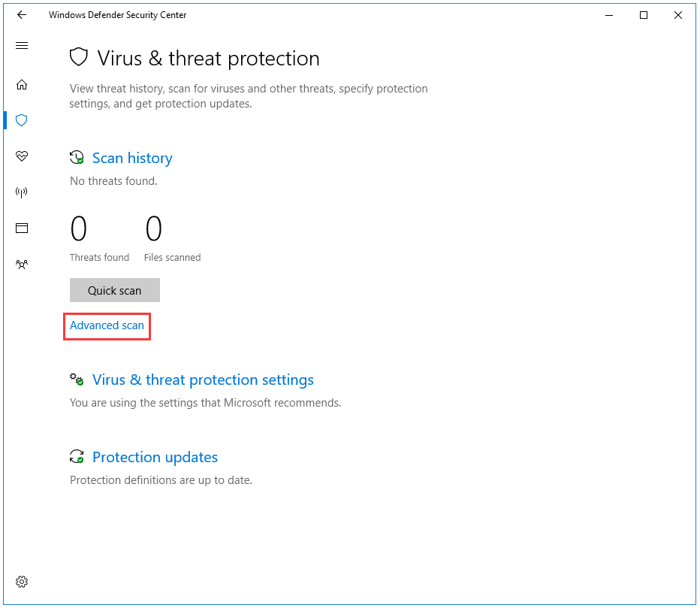Click the refresh icon beside Protection updates

point(77,456)
